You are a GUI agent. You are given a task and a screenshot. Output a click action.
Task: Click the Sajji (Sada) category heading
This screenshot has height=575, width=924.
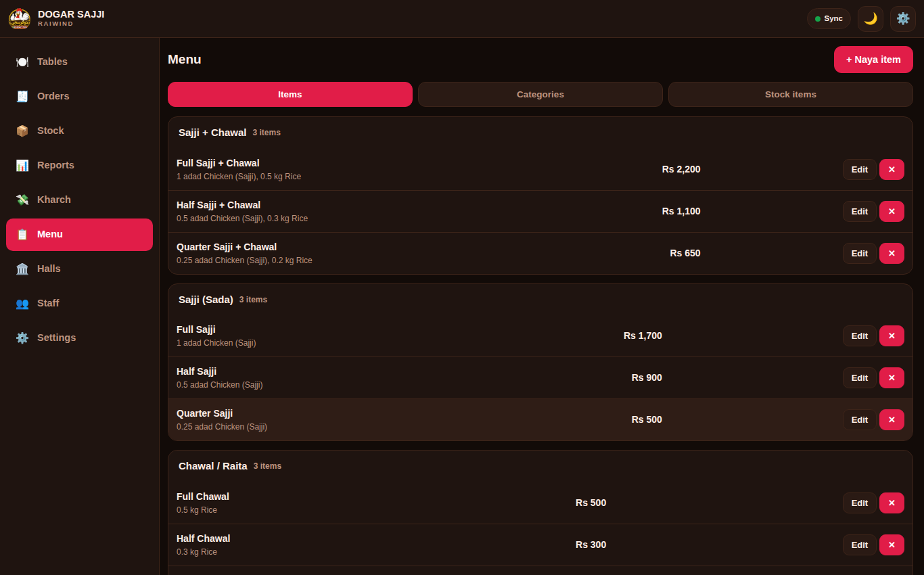pos(206,300)
